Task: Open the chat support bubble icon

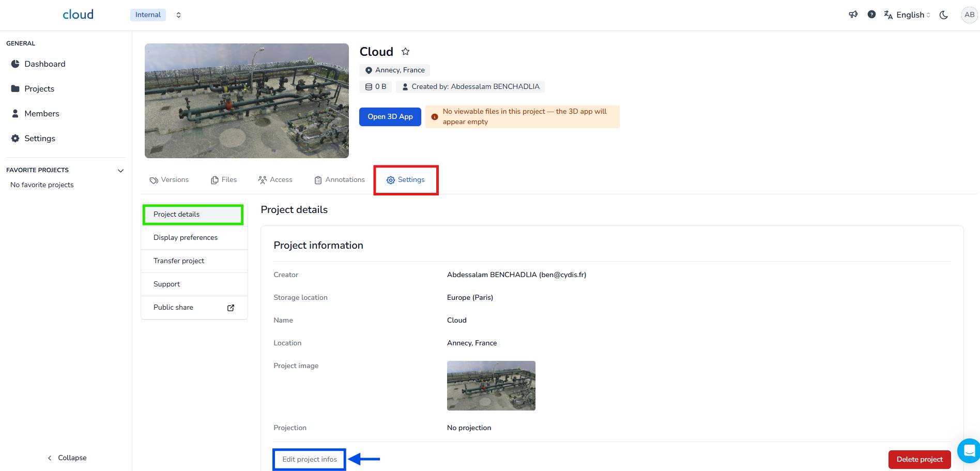Action: [x=969, y=451]
